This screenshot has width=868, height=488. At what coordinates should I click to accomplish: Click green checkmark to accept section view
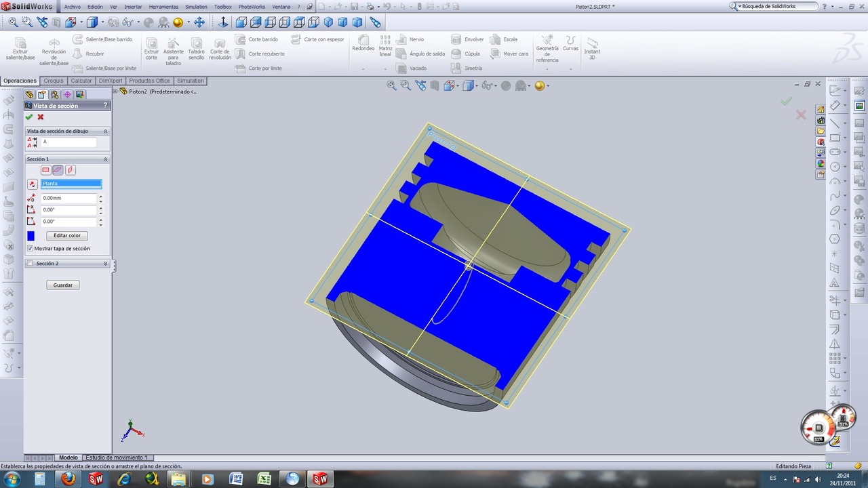click(x=29, y=117)
